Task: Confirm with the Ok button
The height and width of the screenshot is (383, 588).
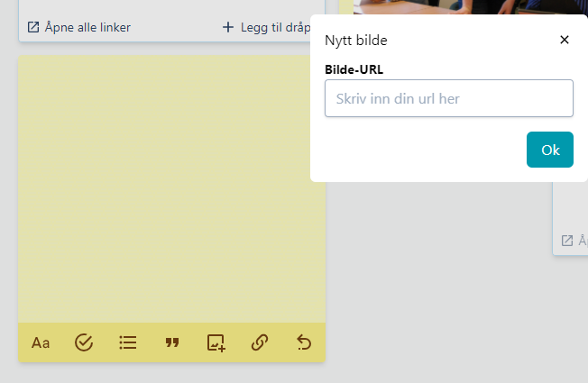Action: (549, 150)
